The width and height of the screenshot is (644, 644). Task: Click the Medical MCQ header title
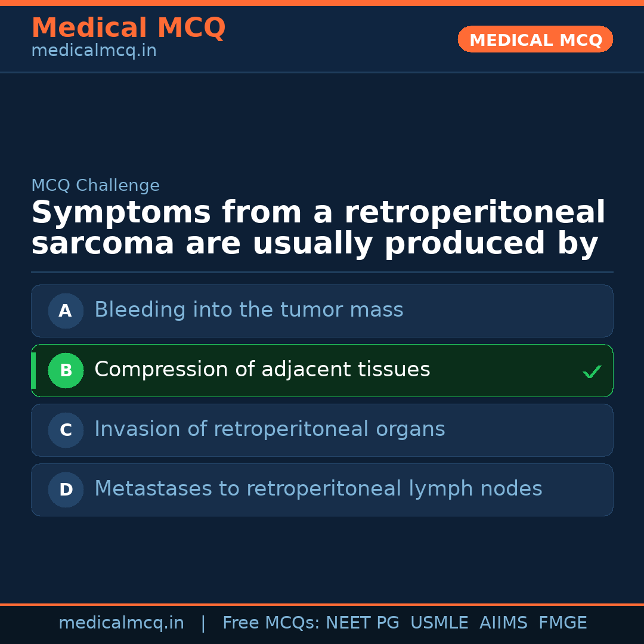point(128,28)
